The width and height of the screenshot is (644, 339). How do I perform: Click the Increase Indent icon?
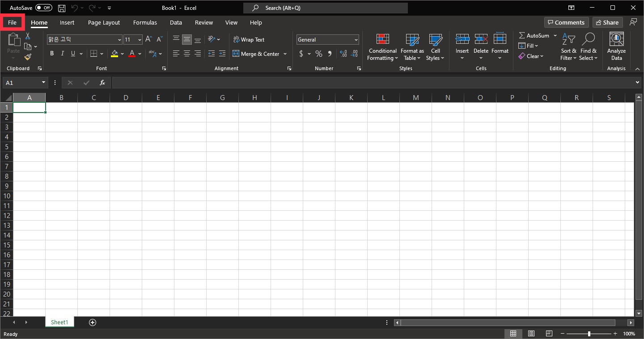click(222, 54)
